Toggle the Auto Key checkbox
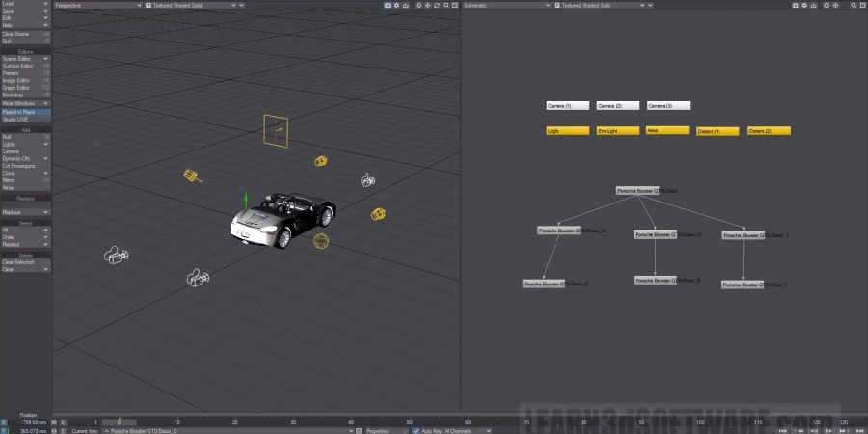This screenshot has width=868, height=434. (415, 430)
